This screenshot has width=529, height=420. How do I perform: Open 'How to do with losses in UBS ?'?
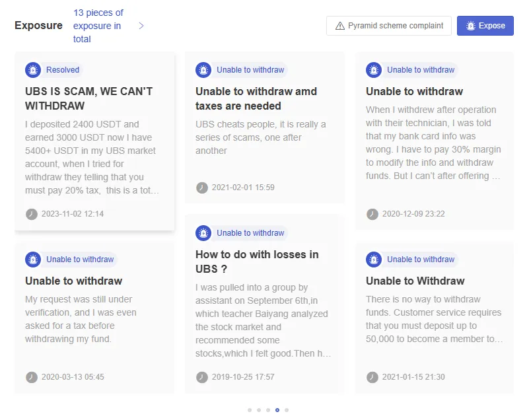257,262
